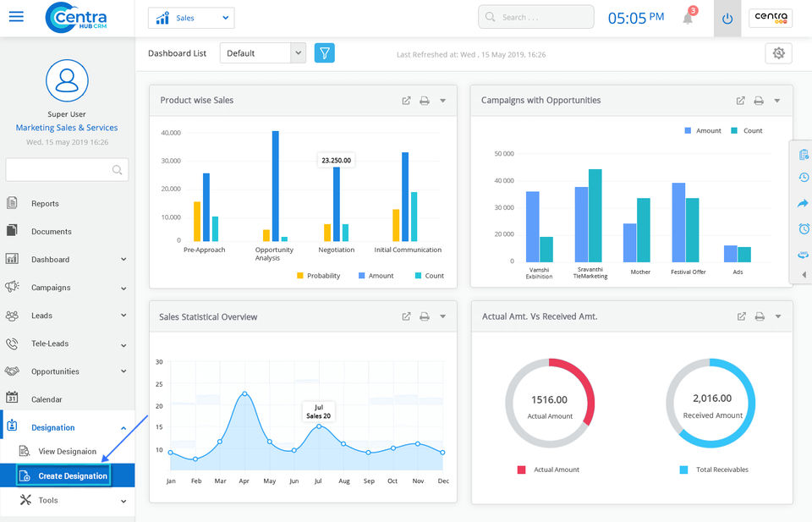Click the power logout icon
The image size is (812, 522).
tap(727, 18)
